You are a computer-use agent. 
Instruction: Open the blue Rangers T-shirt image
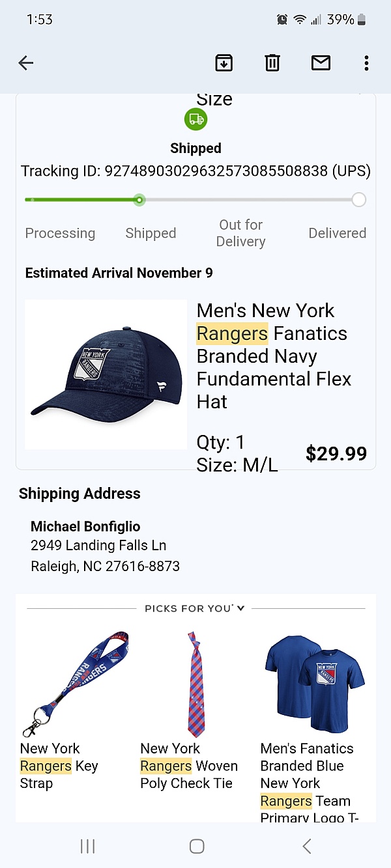click(315, 682)
